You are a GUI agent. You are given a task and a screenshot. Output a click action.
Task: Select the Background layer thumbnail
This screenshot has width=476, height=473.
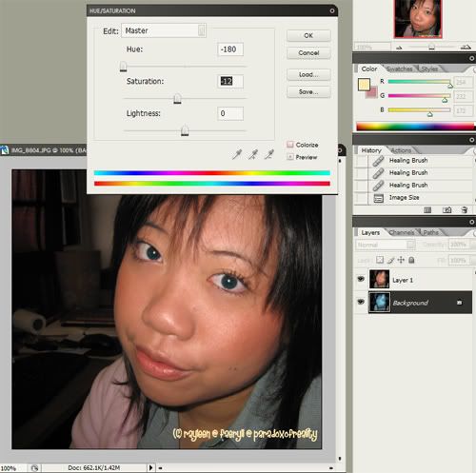[379, 303]
